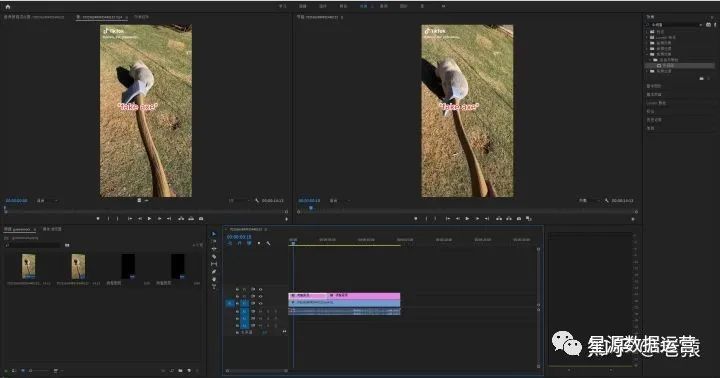Select the Selection arrow tool in the timeline toolbox
720x378 pixels.
[214, 234]
